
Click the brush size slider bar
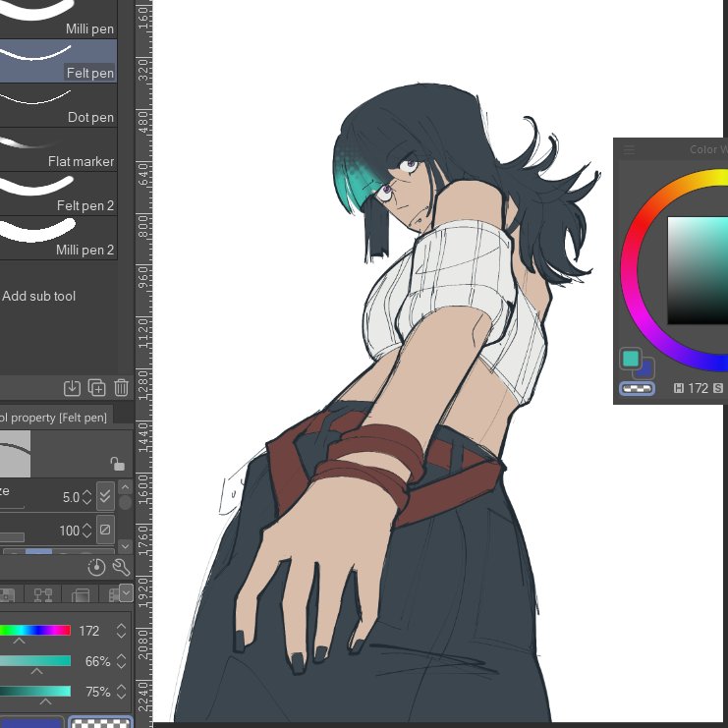click(12, 507)
